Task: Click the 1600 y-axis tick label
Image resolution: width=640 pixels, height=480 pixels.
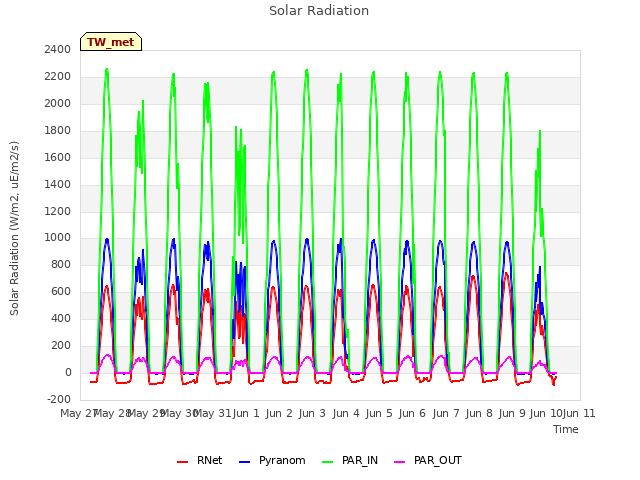Action: tap(58, 158)
